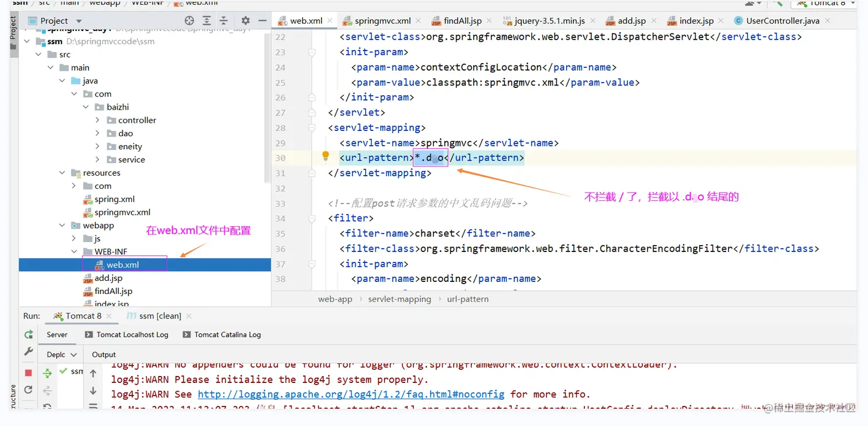Click url-pattern in editor breadcrumb
This screenshot has width=868, height=426.
[468, 299]
